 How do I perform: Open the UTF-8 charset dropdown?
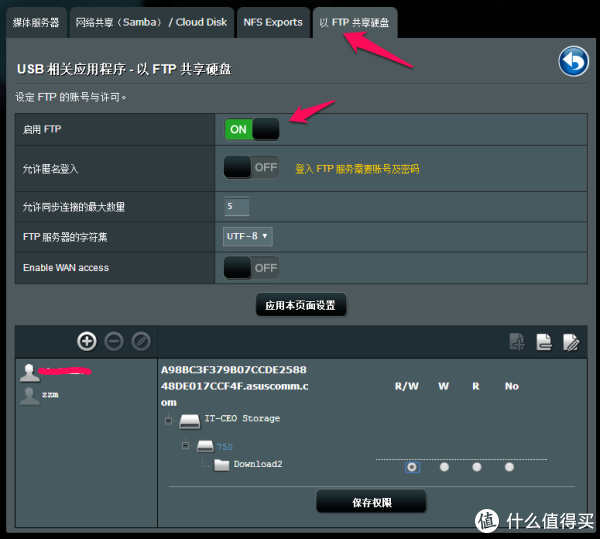click(248, 236)
